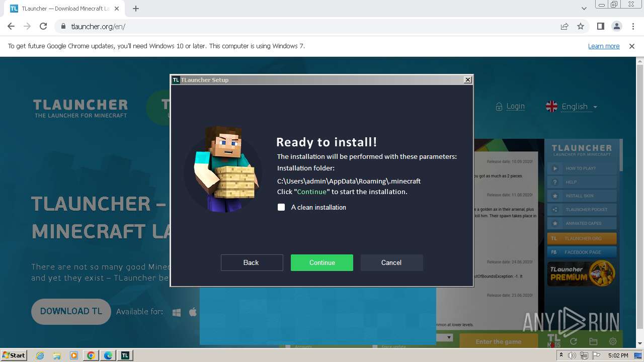Screen dimensions: 644x362
Task: Click the TLAUNCHER site logo
Action: pos(80,108)
